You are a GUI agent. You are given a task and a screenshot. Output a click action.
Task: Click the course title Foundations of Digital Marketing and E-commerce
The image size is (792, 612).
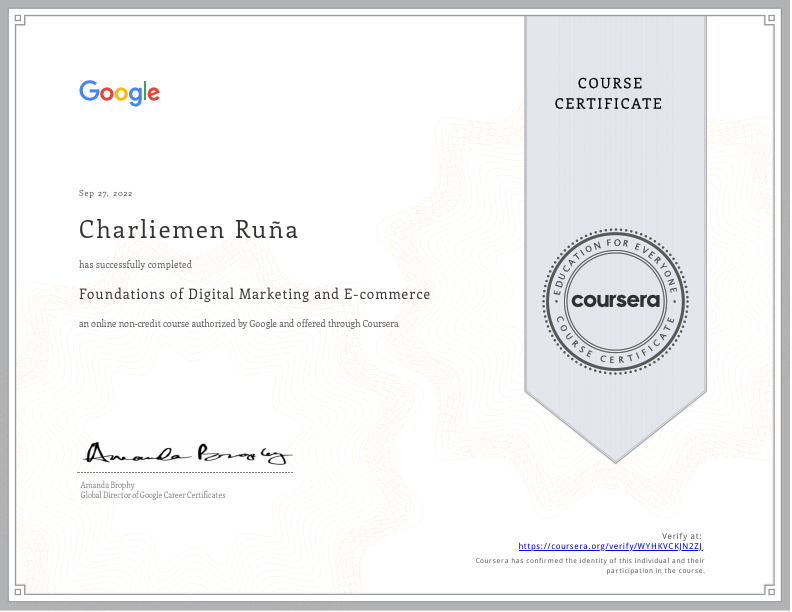255,294
